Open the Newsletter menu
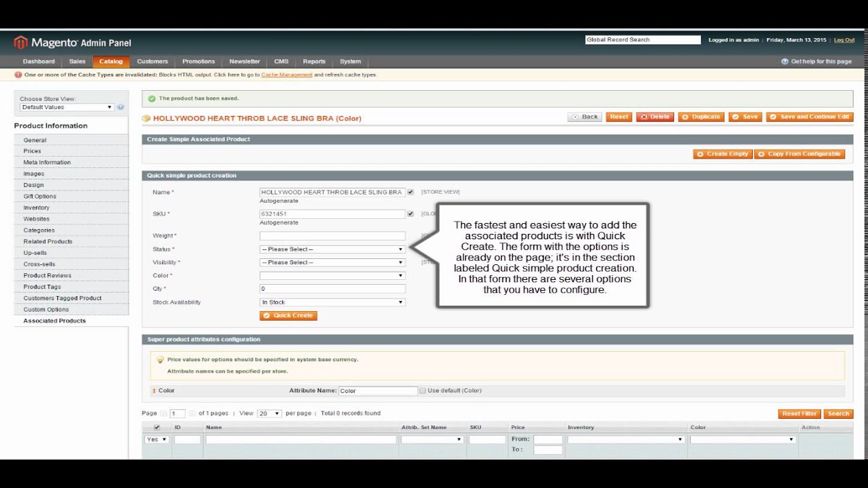Viewport: 868px width, 488px height. pyautogui.click(x=245, y=62)
